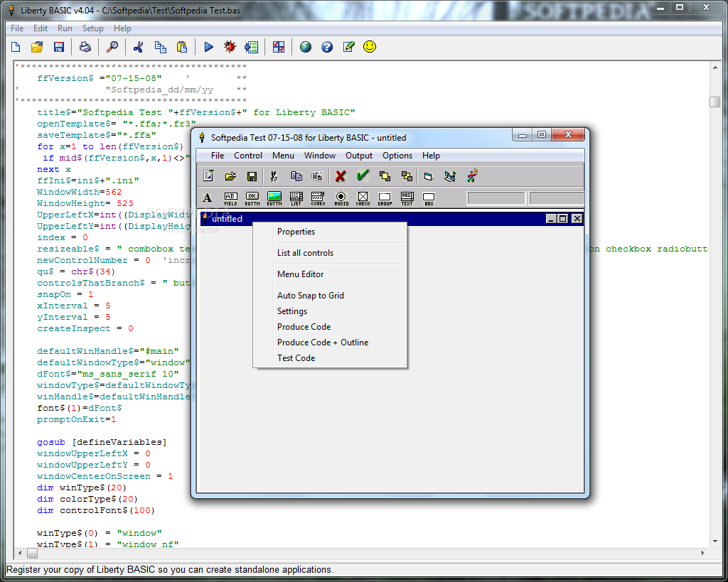Start the debugger with the ladybug icon

pos(230,47)
